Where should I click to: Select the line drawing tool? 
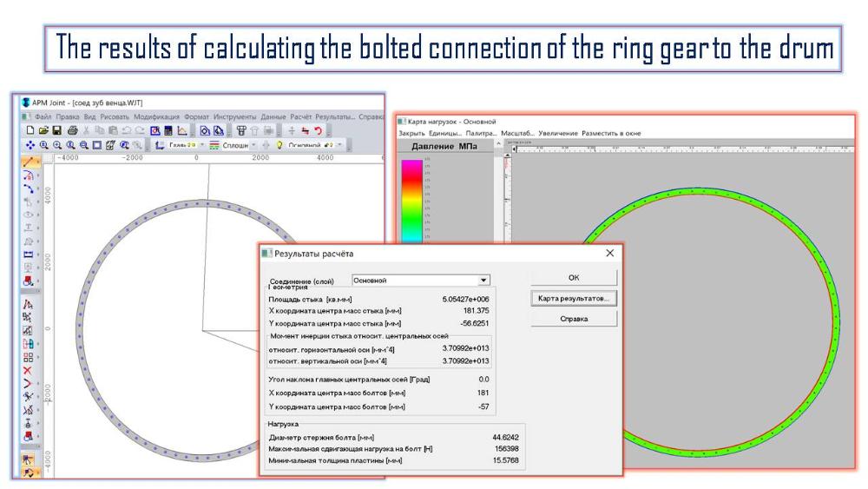coord(29,162)
